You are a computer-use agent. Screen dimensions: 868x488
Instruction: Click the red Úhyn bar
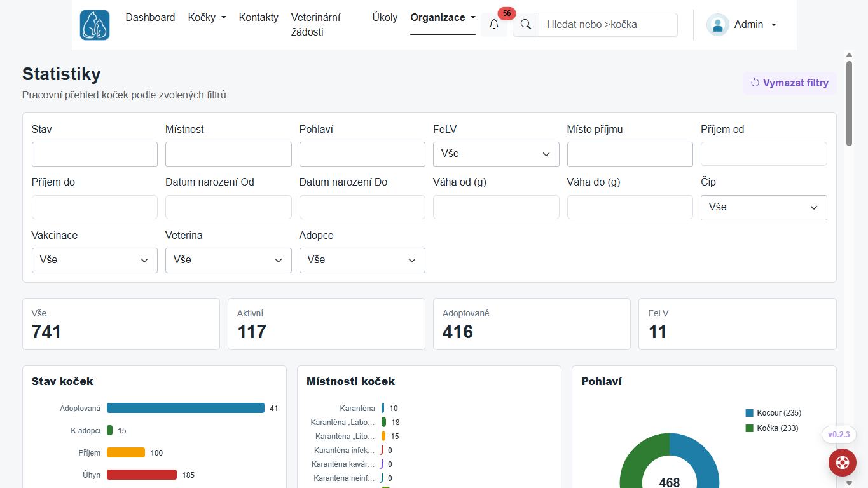[x=142, y=475]
